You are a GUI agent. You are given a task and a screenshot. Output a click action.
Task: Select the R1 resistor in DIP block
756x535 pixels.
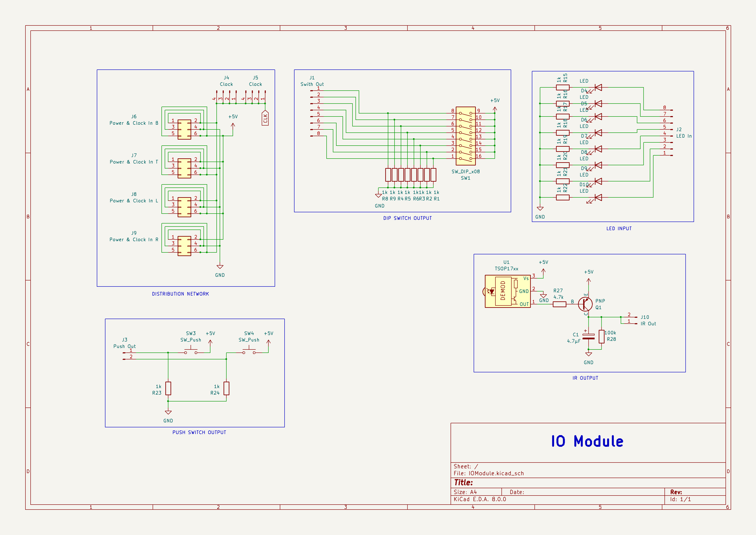pyautogui.click(x=433, y=175)
